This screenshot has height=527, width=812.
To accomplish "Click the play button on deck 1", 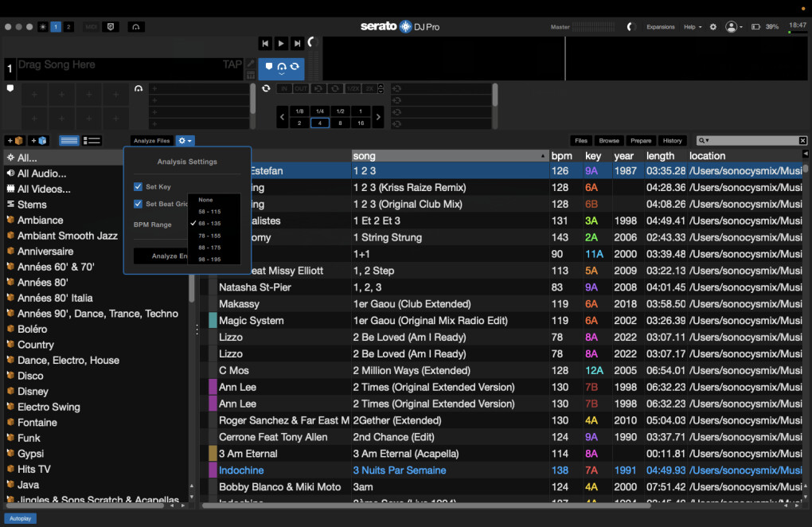I will 281,44.
